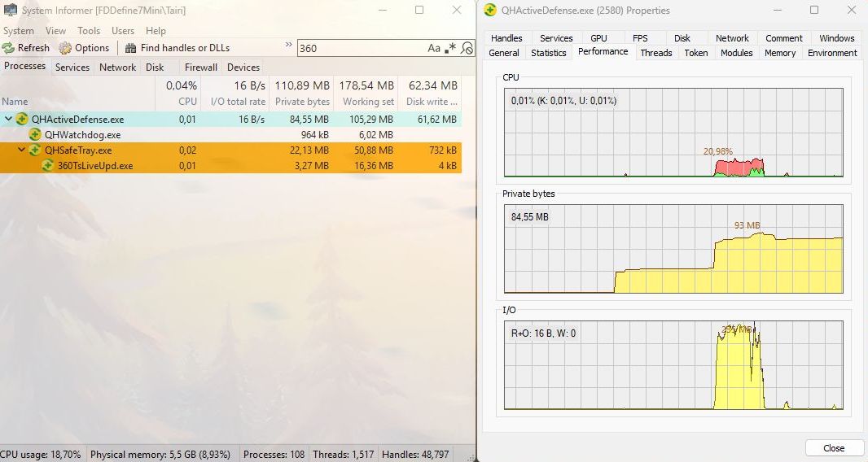868x462 pixels.
Task: Select the QHActiveDefense.exe process name
Action: tap(77, 119)
